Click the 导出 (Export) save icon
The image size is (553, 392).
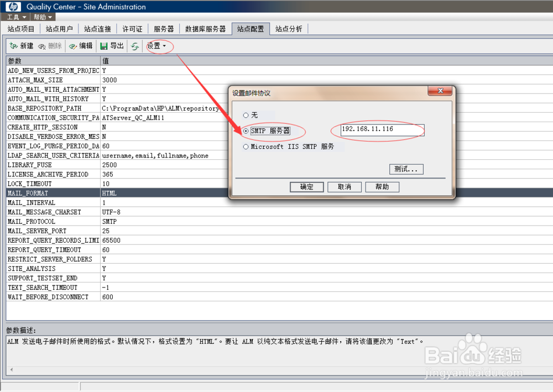[x=104, y=46]
